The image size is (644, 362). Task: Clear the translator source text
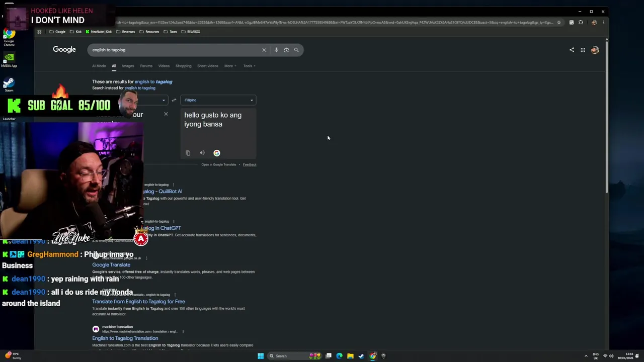coord(166,114)
